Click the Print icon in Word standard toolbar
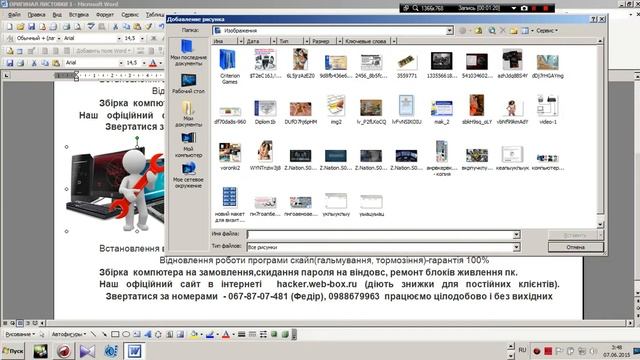Screen dimensions: 640x360 (66, 27)
